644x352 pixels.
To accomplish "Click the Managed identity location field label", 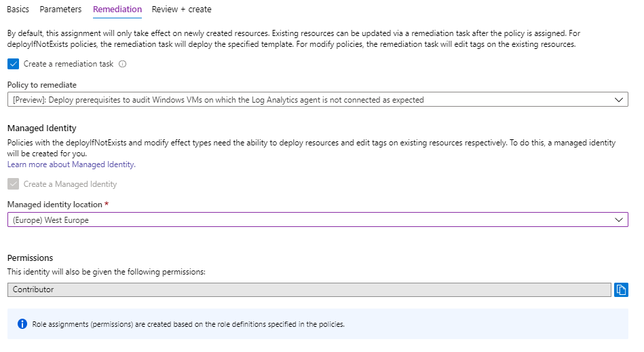I will 54,205.
